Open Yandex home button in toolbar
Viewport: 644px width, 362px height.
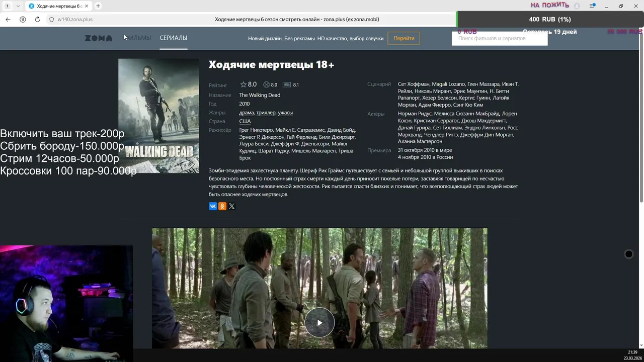23,20
